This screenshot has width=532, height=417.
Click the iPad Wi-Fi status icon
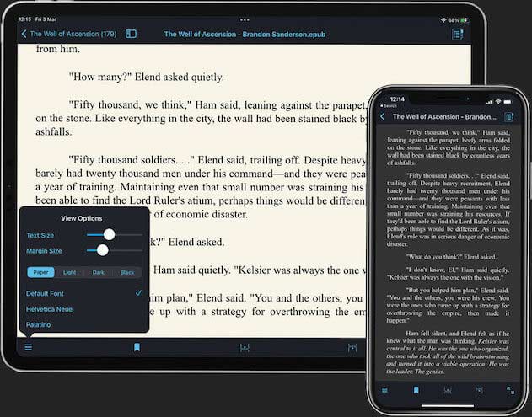pos(443,20)
